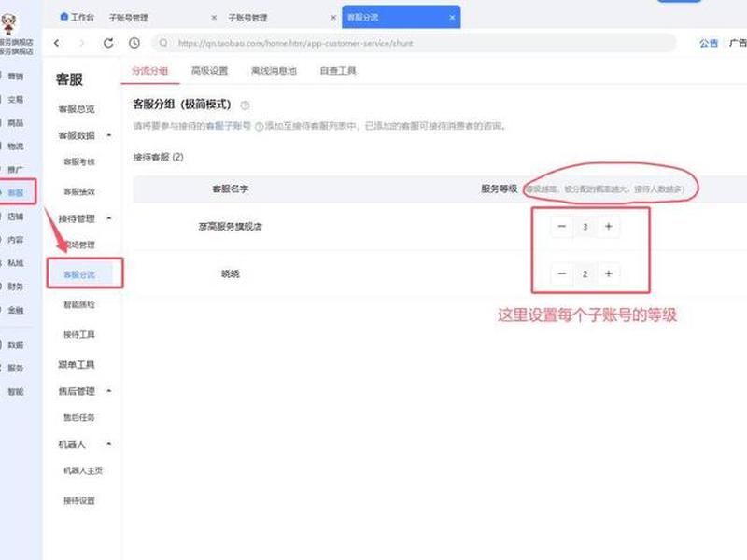747x560 pixels.
Task: Open 推广 in the left sidebar
Action: (15, 170)
